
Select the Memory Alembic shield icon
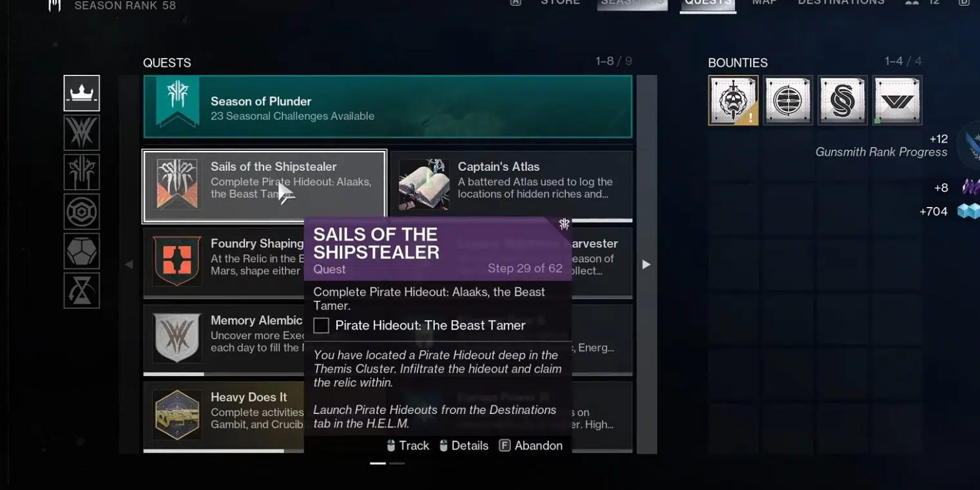pos(177,338)
